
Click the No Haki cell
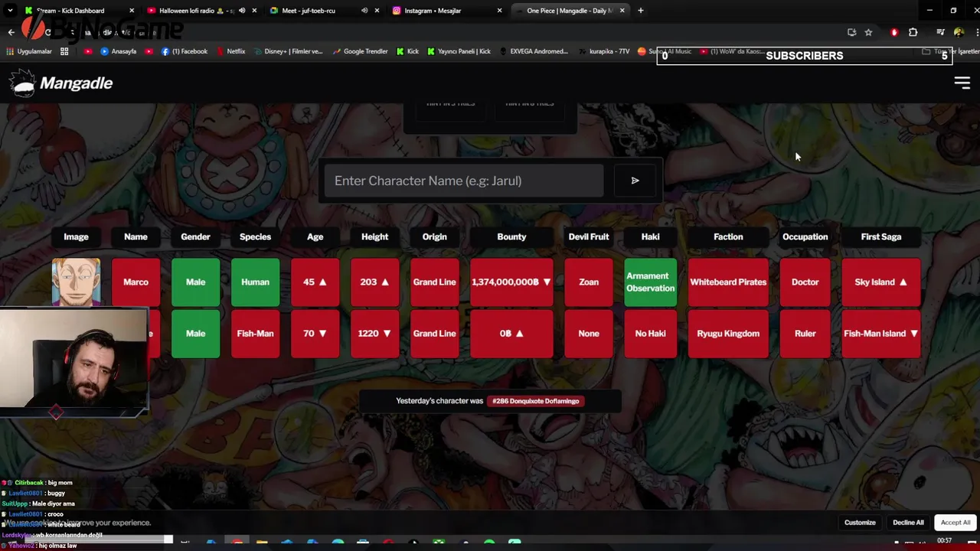point(650,334)
